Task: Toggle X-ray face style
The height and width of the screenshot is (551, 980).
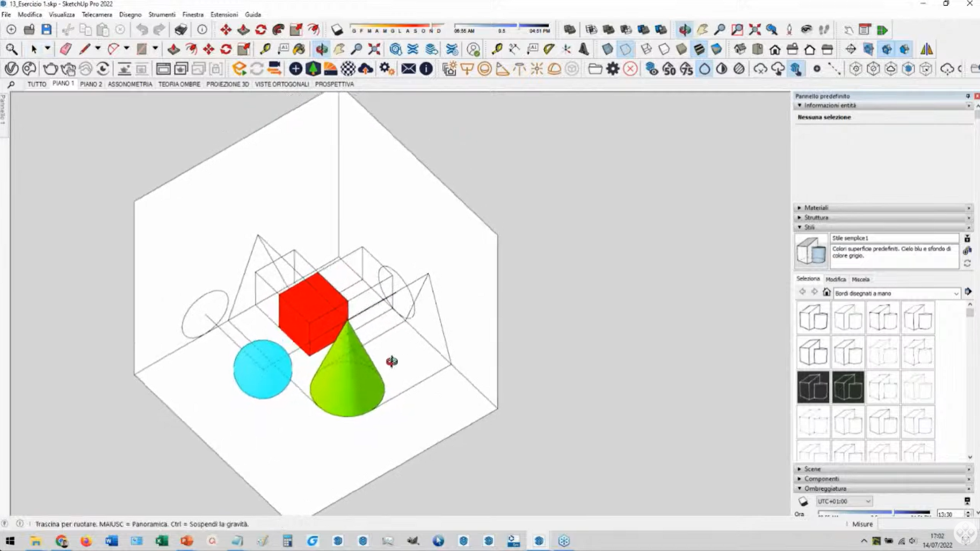Action: pos(607,49)
